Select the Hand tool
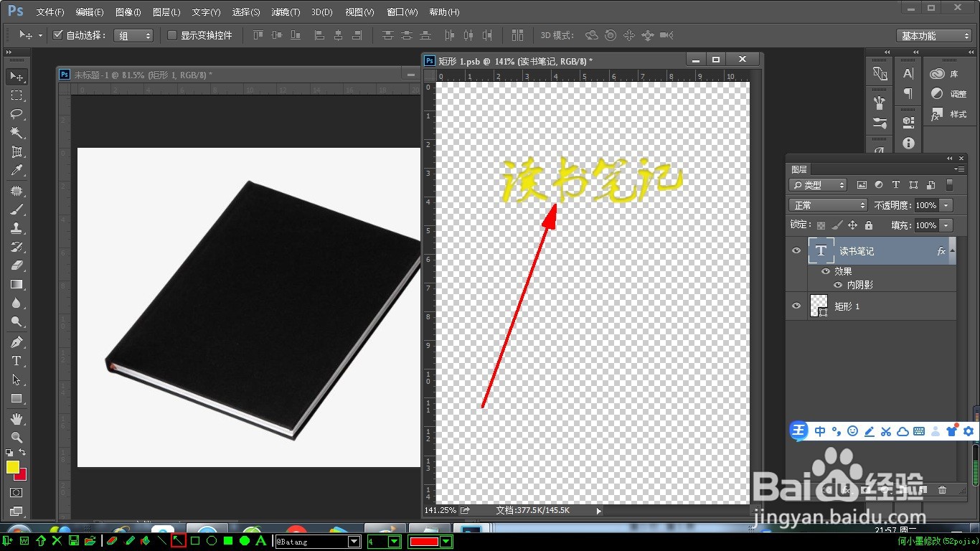Screen dimensions: 980x551 coord(17,418)
